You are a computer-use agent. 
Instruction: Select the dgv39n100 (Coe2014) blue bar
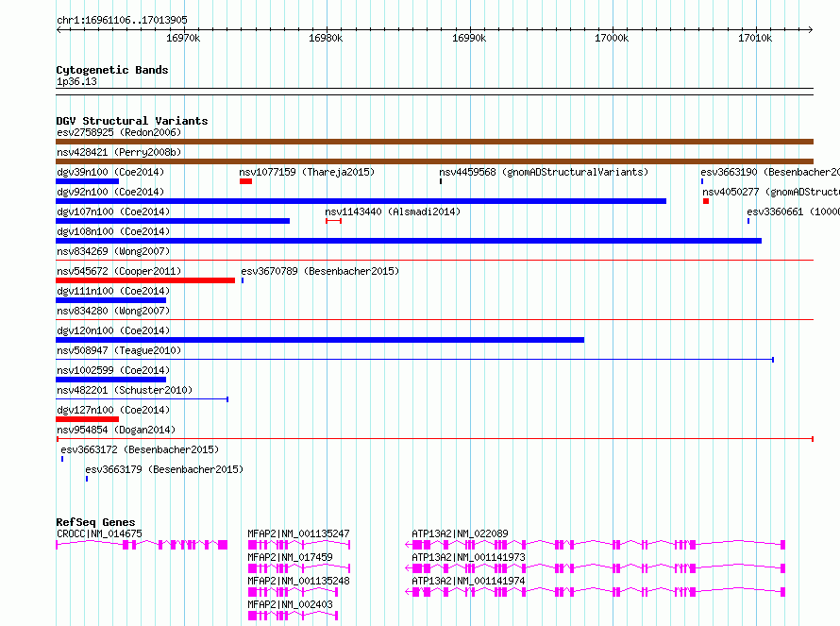[x=88, y=181]
